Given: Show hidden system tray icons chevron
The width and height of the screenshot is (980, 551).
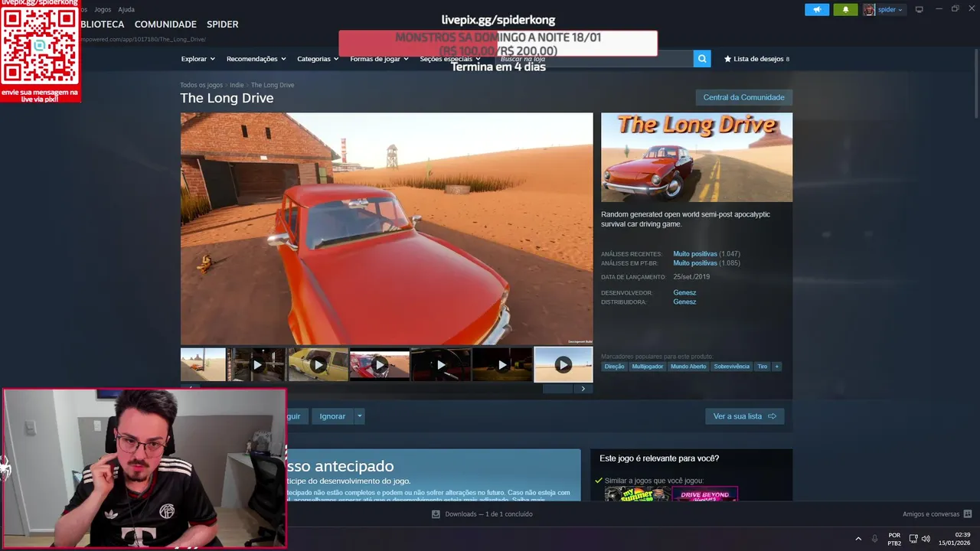Looking at the screenshot, I should tap(858, 539).
